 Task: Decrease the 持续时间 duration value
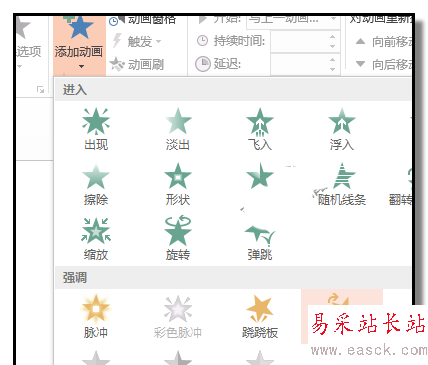click(x=332, y=46)
